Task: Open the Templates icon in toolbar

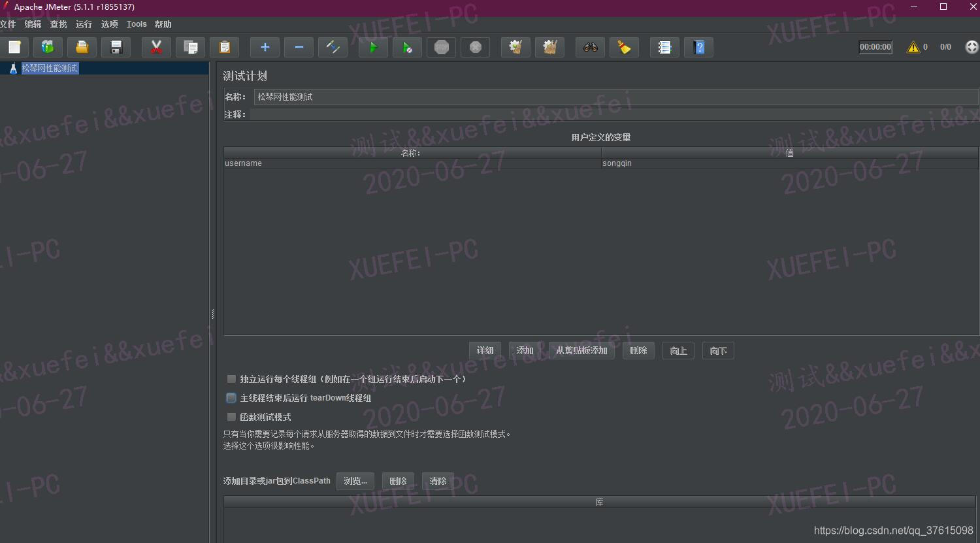Action: (48, 47)
